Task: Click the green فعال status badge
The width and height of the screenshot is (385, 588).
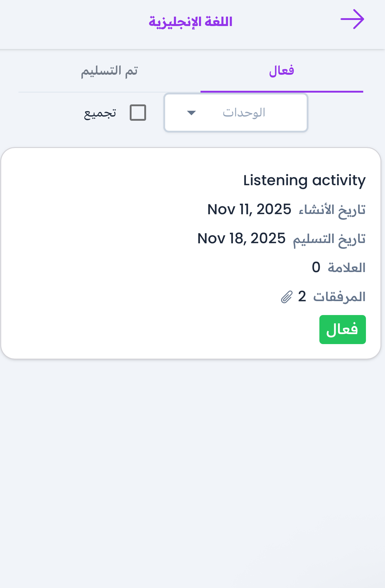Action: [342, 330]
